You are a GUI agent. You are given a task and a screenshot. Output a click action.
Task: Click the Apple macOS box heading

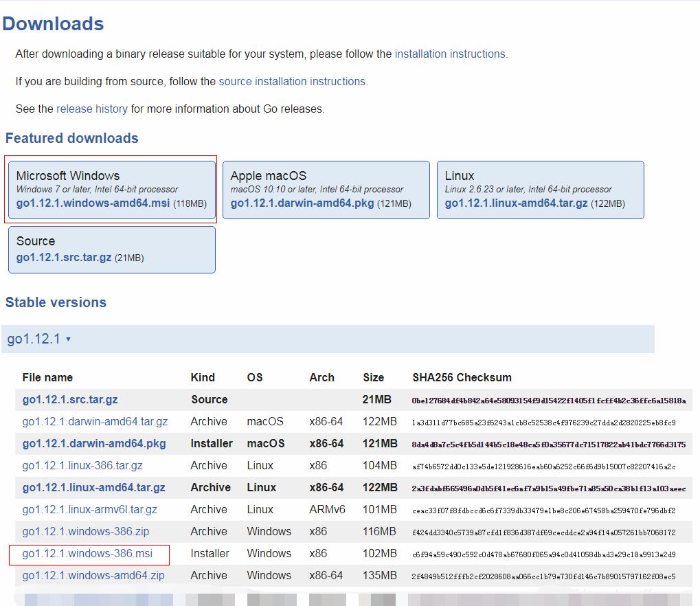[x=269, y=176]
